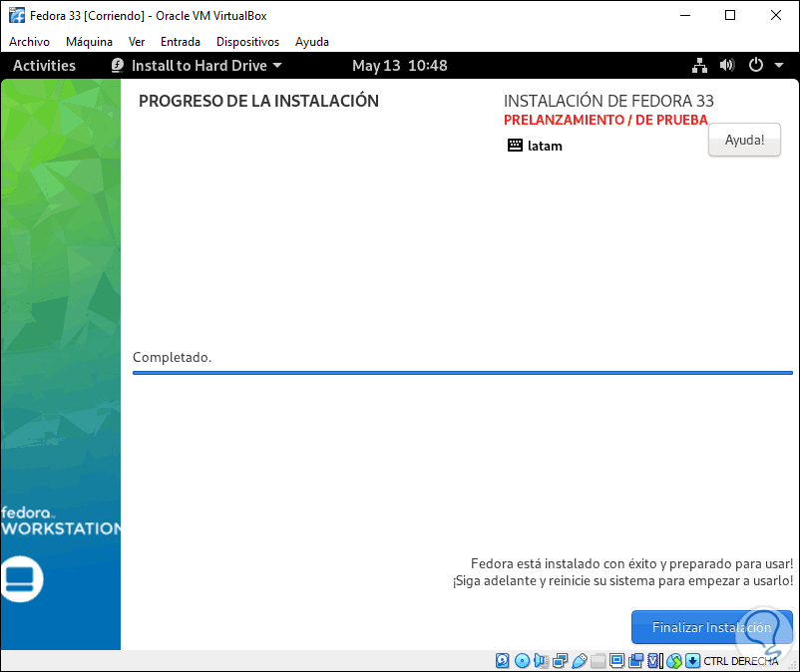Click the Finalizar Instalación button

[712, 627]
